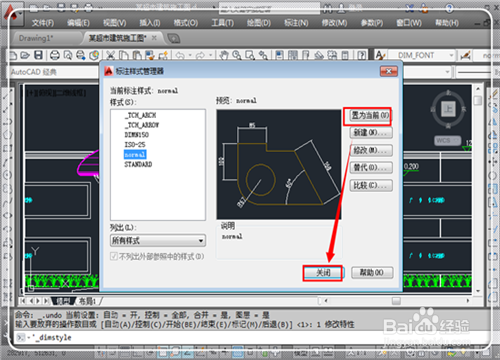
Task: Switch to the 布局1 layout tab
Action: (x=87, y=301)
